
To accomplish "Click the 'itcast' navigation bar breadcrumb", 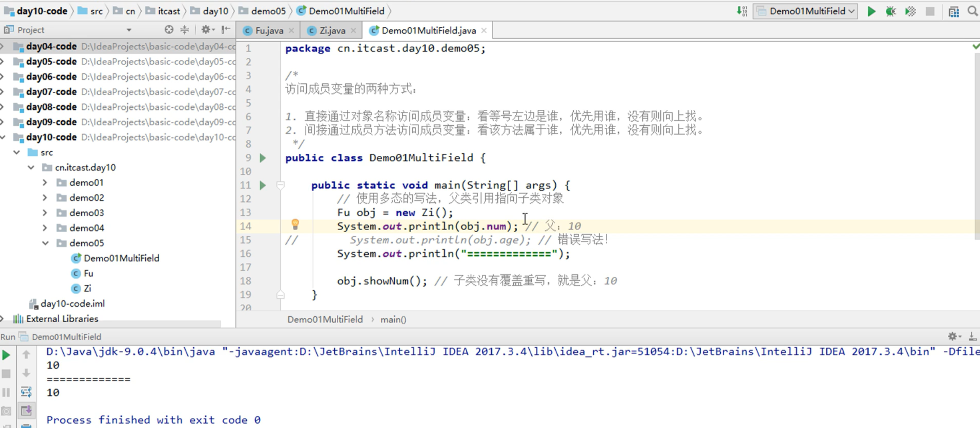I will point(163,11).
